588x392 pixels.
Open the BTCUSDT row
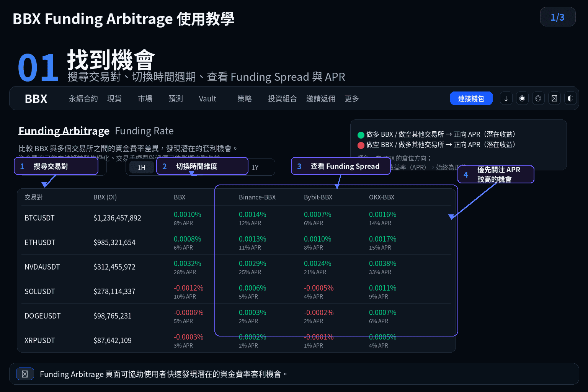(236, 218)
